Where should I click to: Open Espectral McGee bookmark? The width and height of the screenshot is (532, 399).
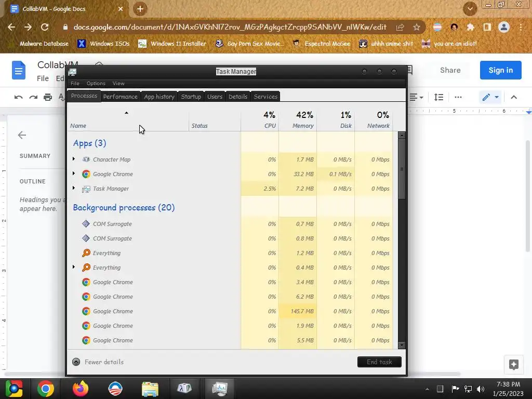[x=322, y=44]
